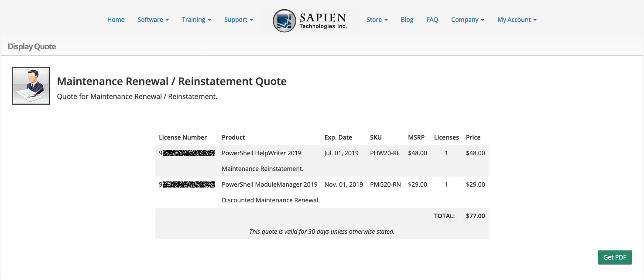
Task: Click the Maintenance Reinstatement. description text
Action: pos(263,169)
